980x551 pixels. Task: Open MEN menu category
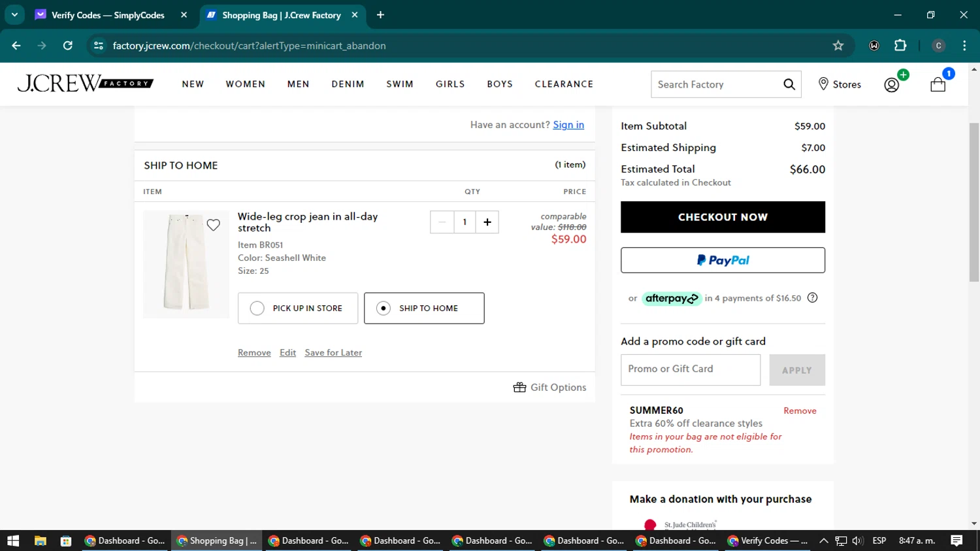[x=299, y=84]
